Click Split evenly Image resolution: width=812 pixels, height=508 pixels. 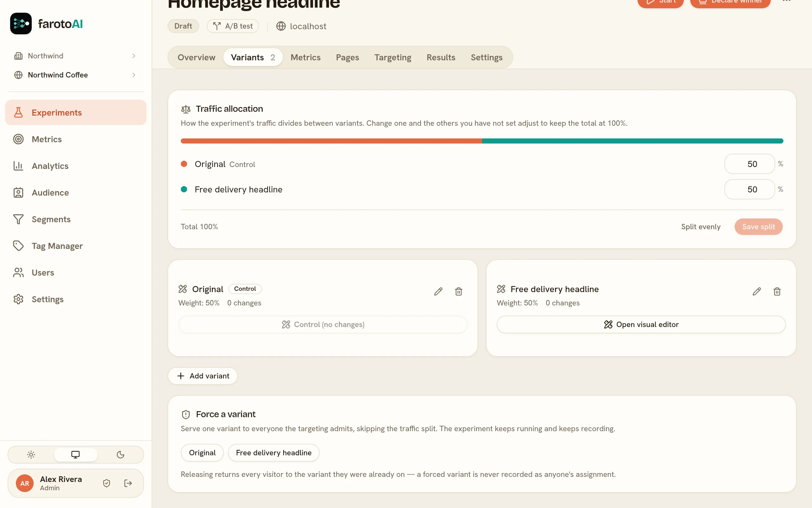[701, 227]
